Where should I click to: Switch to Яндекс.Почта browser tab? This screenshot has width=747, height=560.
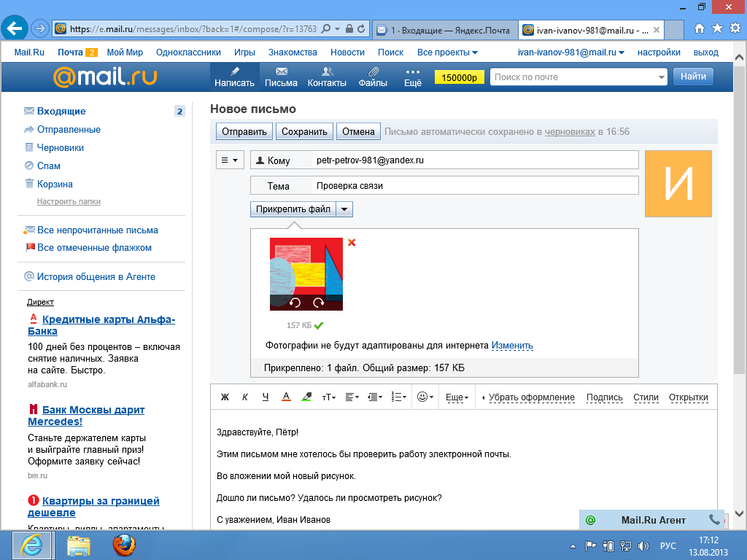(x=444, y=30)
